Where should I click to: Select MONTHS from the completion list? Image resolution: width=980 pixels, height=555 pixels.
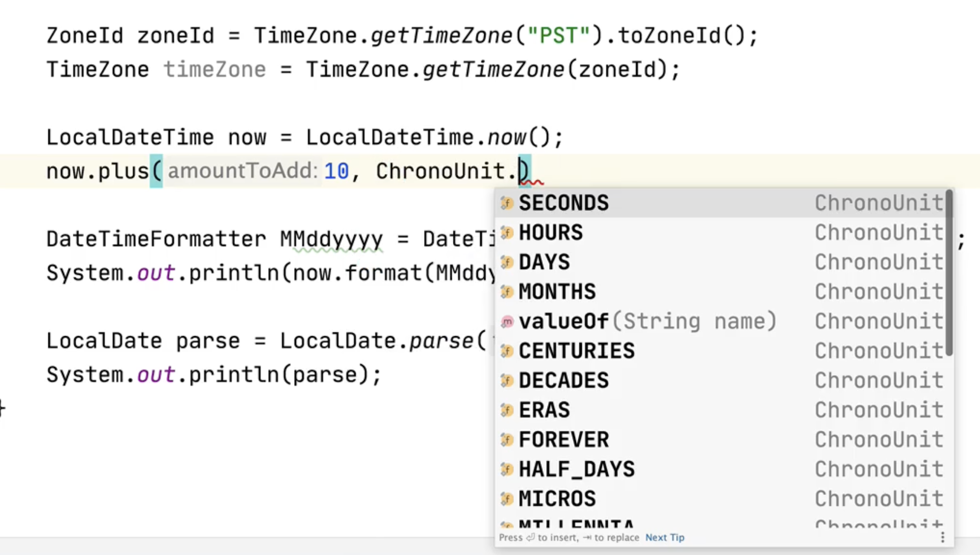click(557, 292)
